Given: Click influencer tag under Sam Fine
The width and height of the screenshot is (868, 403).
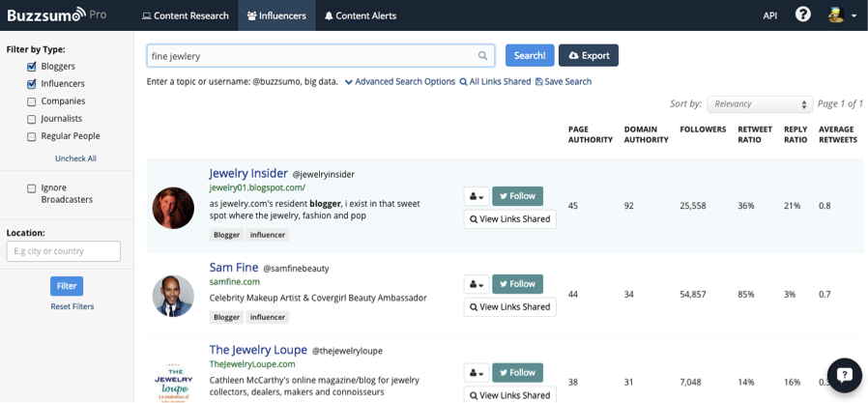Looking at the screenshot, I should point(268,317).
